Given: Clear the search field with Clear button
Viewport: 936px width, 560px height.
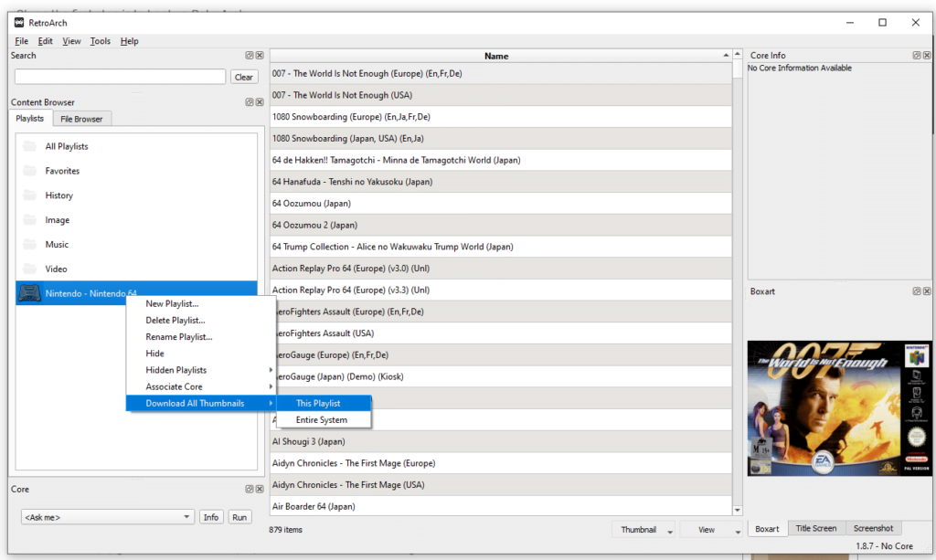Looking at the screenshot, I should (x=243, y=77).
